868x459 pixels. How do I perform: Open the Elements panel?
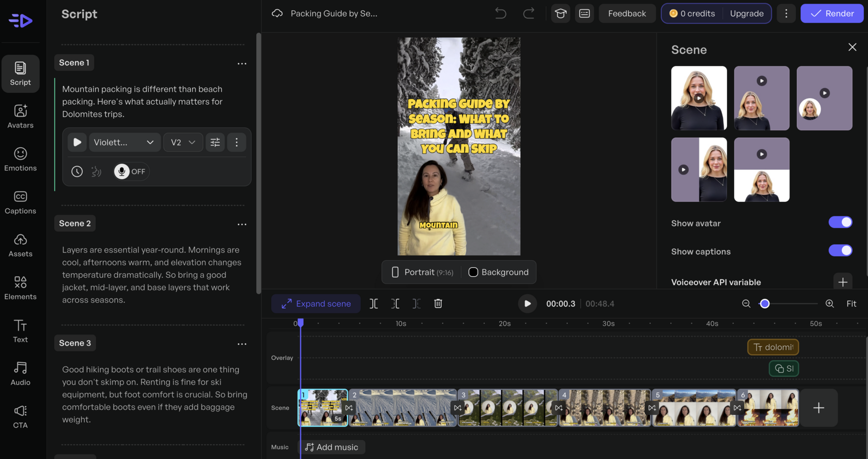pyautogui.click(x=20, y=288)
